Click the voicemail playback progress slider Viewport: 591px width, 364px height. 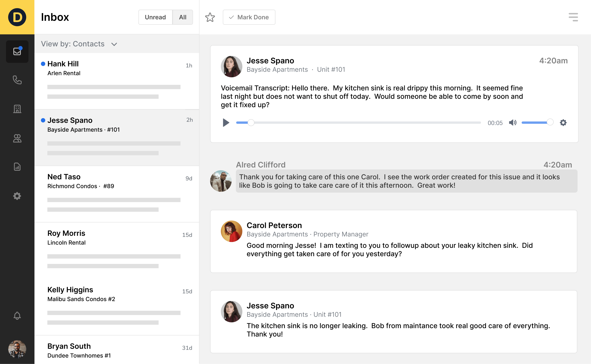pos(358,123)
